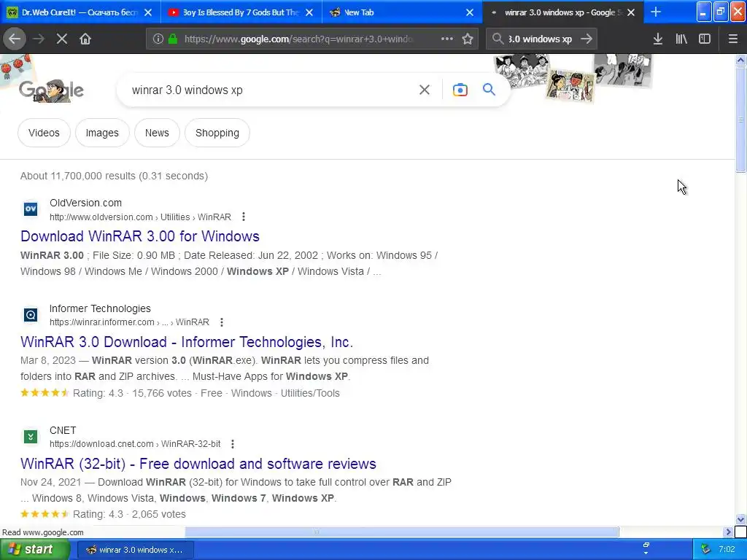Viewport: 747px width, 560px height.
Task: Toggle the sidebar view
Action: coord(705,39)
